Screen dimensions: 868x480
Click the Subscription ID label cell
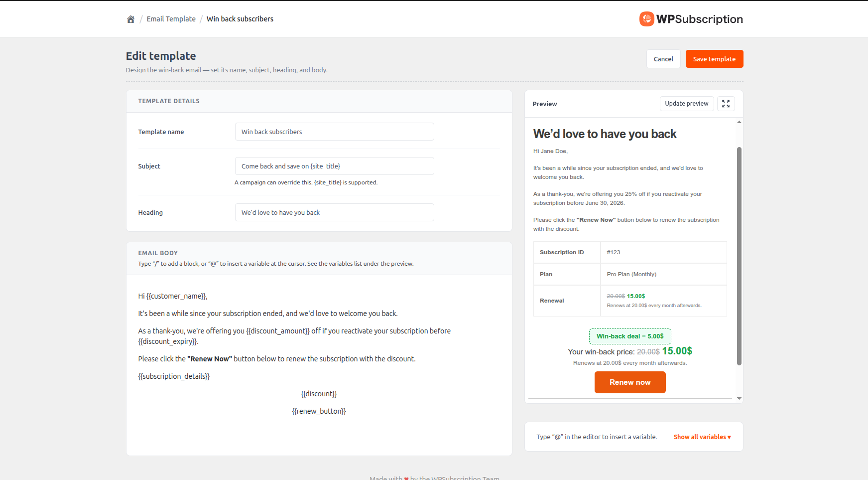point(567,252)
